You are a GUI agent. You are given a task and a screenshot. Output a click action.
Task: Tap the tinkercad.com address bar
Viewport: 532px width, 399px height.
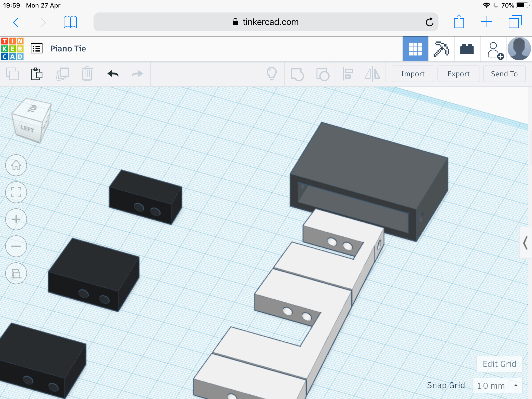[266, 22]
